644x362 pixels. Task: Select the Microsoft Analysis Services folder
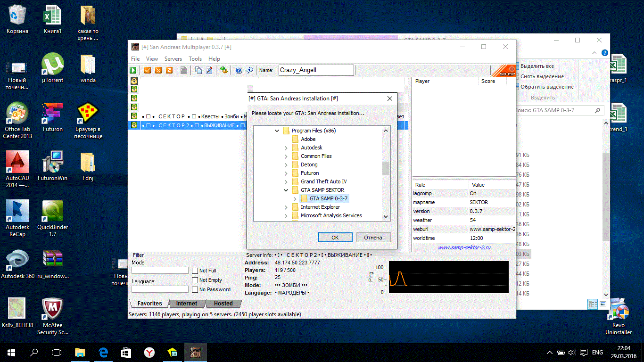(x=331, y=215)
